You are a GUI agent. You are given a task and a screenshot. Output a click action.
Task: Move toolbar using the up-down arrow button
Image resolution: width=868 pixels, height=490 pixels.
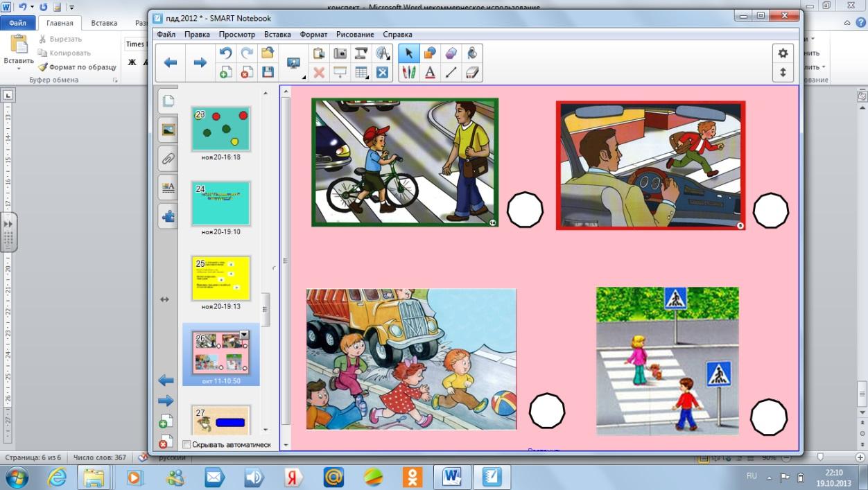[783, 72]
